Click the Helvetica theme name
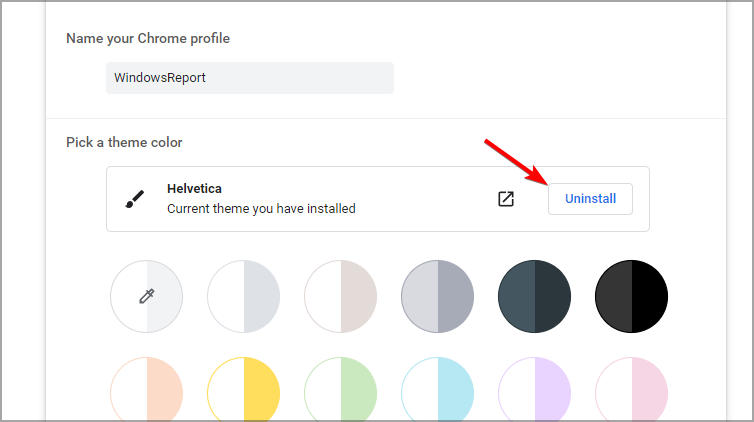754x422 pixels. click(194, 188)
